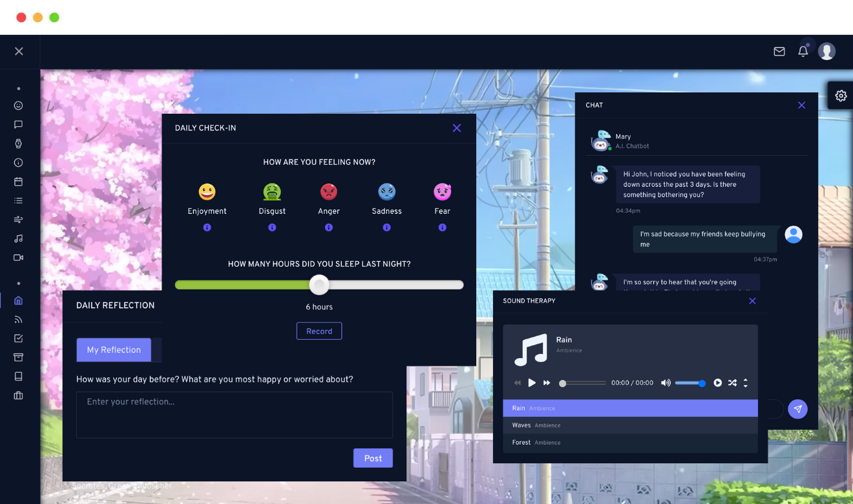
Task: Toggle shuffle in the sound player
Action: point(732,383)
